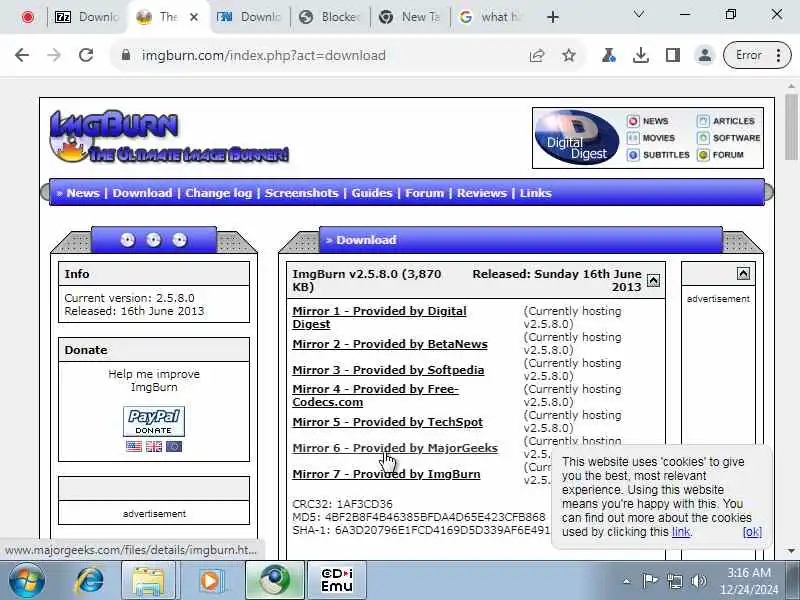Download from Mirror 7 ImgBurn
800x600 pixels.
386,474
